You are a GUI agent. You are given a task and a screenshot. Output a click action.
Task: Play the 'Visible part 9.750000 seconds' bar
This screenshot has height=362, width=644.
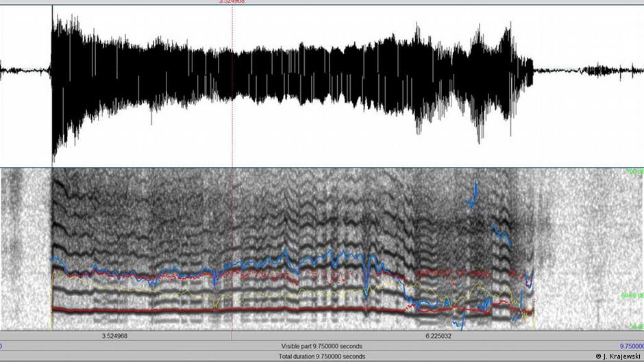click(x=322, y=346)
